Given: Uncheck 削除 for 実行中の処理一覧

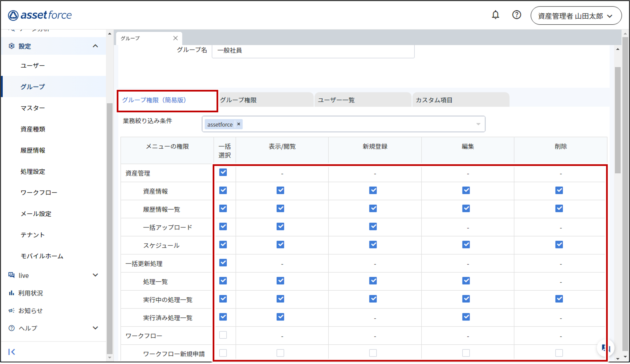Looking at the screenshot, I should tap(559, 299).
